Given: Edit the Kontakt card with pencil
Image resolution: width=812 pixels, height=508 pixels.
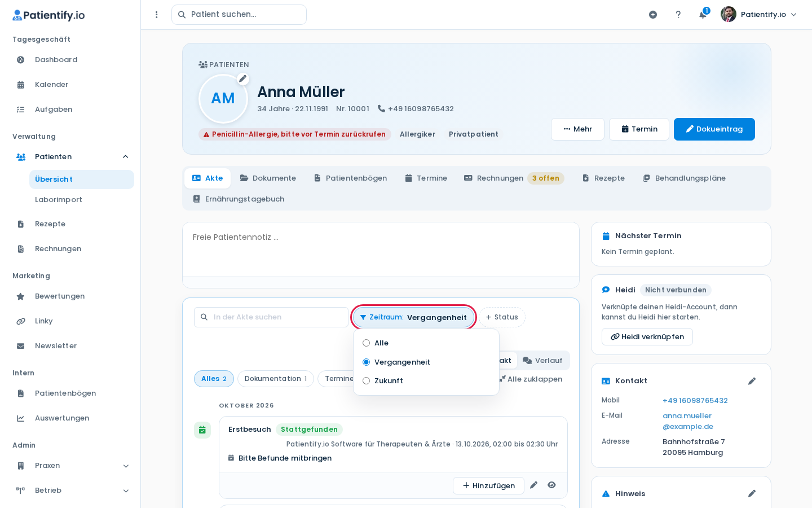Looking at the screenshot, I should 752,381.
